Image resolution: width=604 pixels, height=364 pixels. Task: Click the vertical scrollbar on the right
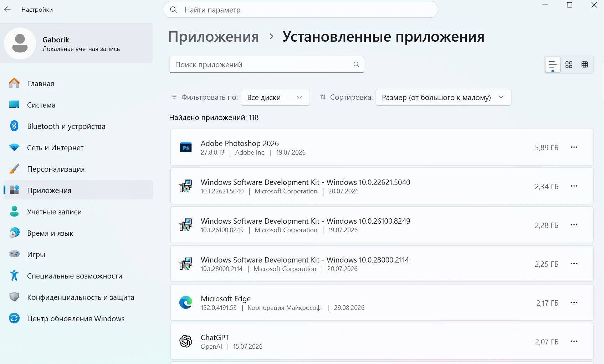[603, 80]
